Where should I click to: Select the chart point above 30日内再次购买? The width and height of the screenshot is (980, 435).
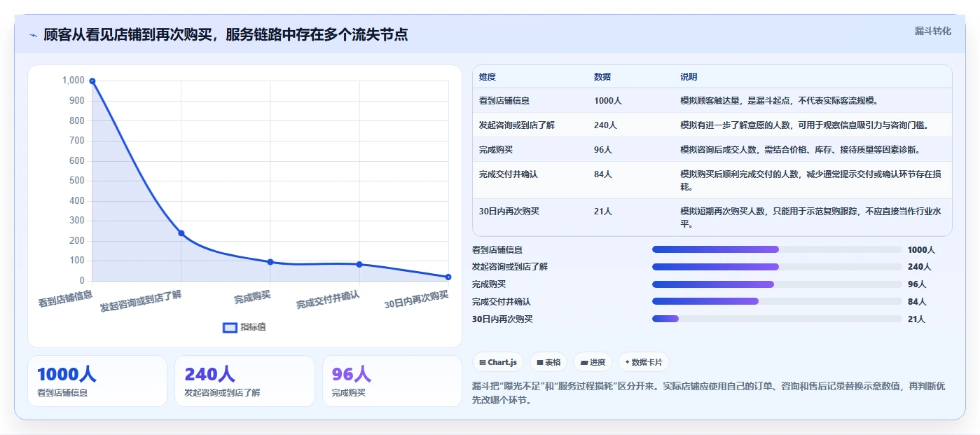tap(448, 277)
